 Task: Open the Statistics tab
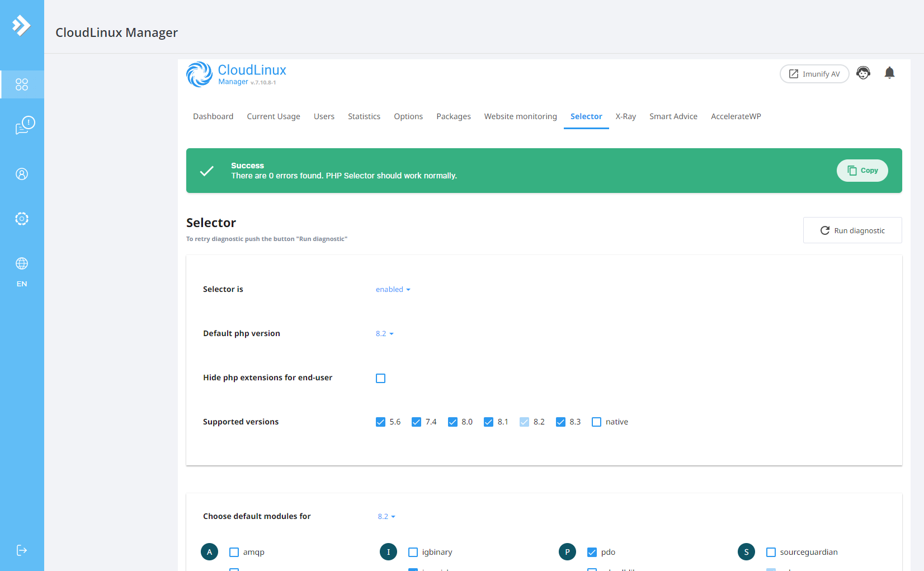tap(364, 116)
